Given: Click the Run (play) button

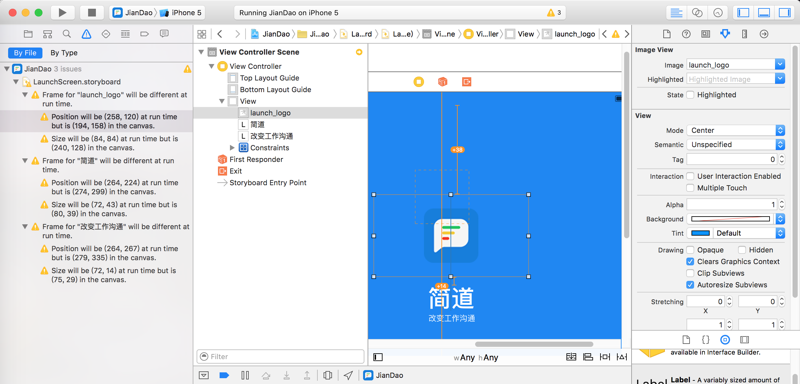Looking at the screenshot, I should (x=62, y=13).
